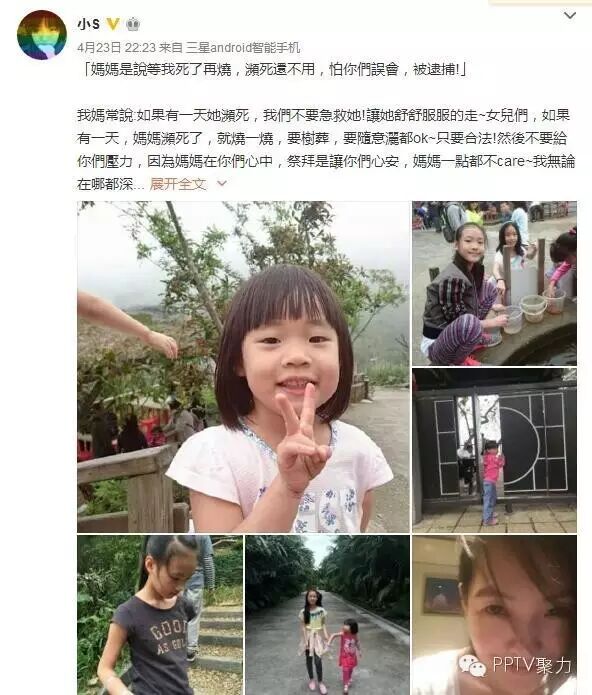
Task: Click the 4月23日 22:23 timestamp
Action: 117,47
